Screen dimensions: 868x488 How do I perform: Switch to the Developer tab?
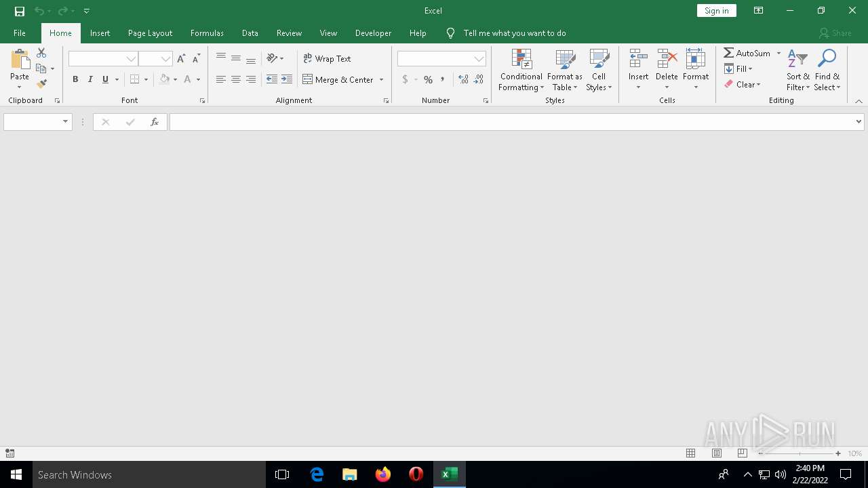373,33
